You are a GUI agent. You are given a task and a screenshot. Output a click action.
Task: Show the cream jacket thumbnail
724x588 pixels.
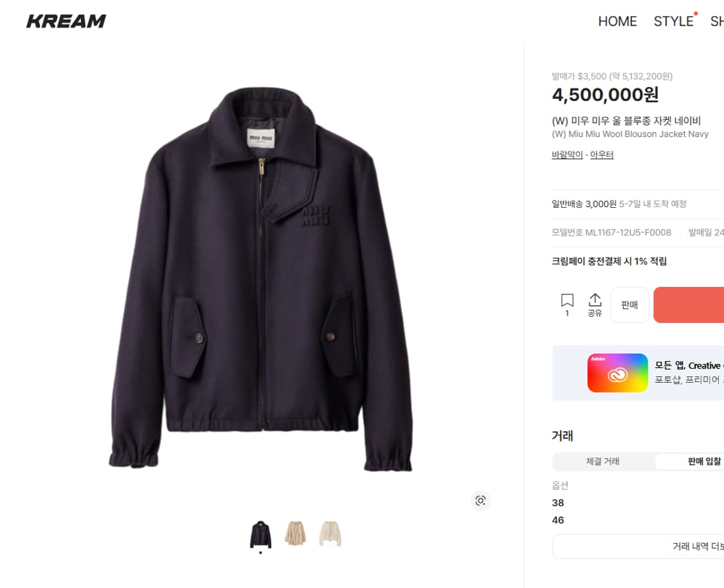(x=330, y=534)
